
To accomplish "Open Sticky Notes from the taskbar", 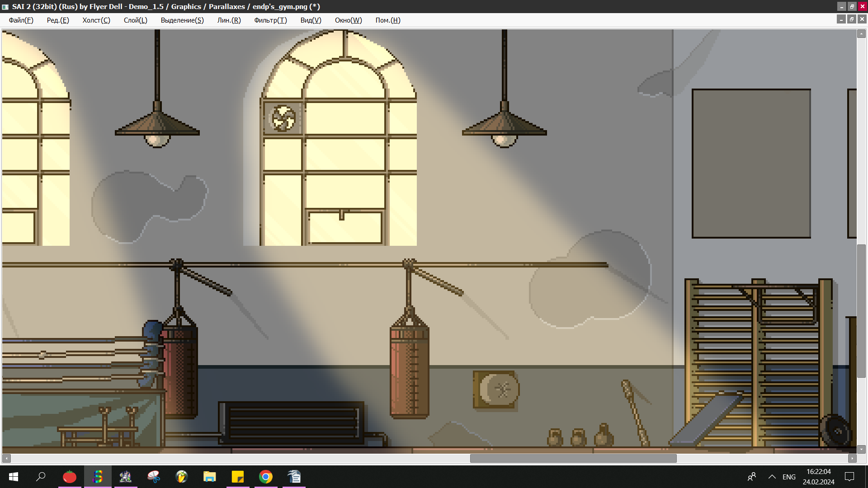I will point(238,477).
